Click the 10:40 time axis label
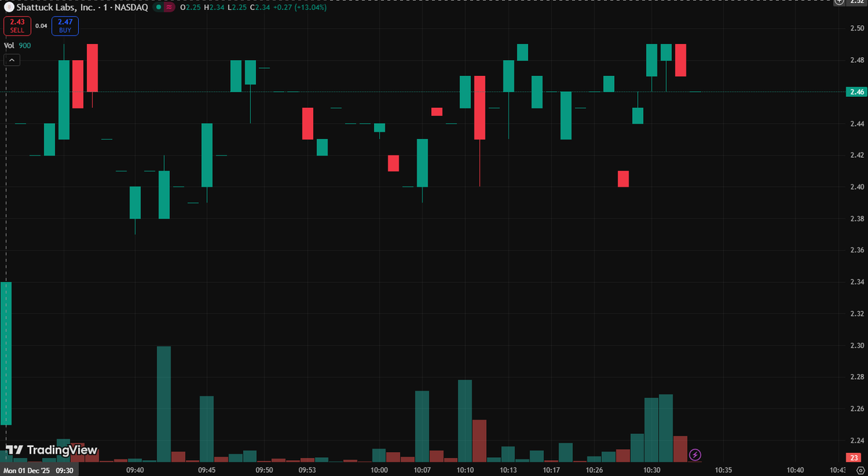 [x=795, y=469]
